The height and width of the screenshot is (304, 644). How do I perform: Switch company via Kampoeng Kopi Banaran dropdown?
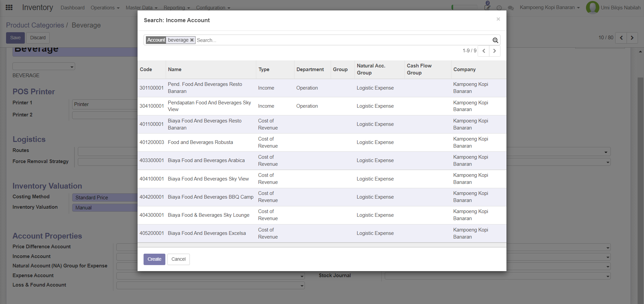[x=549, y=7]
